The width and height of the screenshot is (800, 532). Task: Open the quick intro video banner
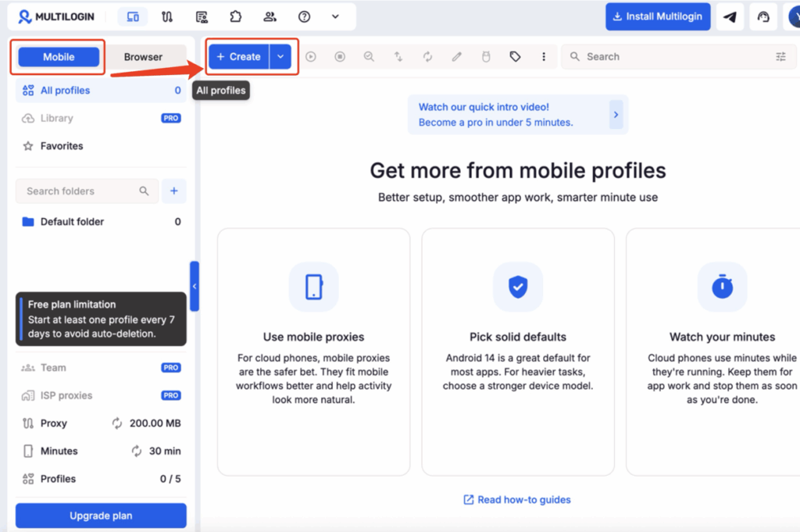pyautogui.click(x=518, y=115)
